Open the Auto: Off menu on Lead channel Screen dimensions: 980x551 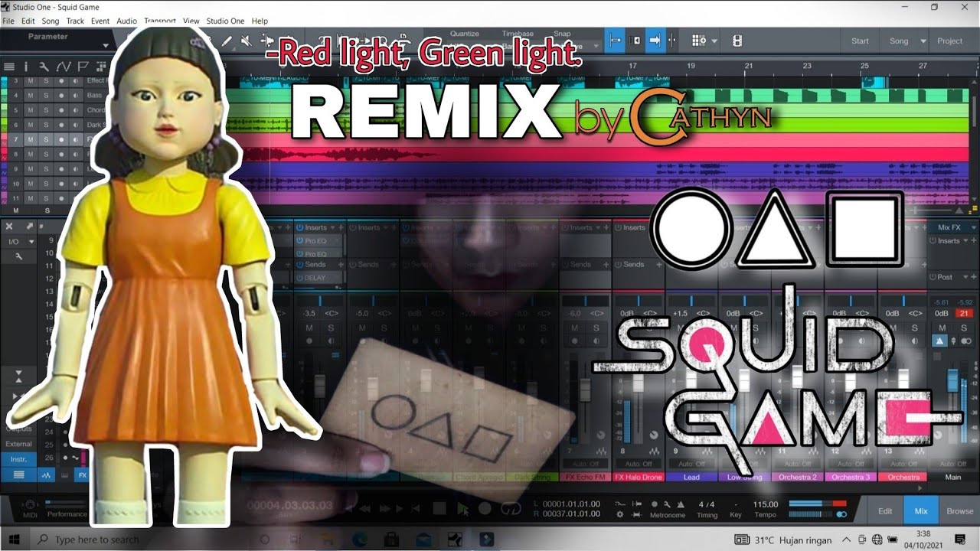[x=691, y=464]
